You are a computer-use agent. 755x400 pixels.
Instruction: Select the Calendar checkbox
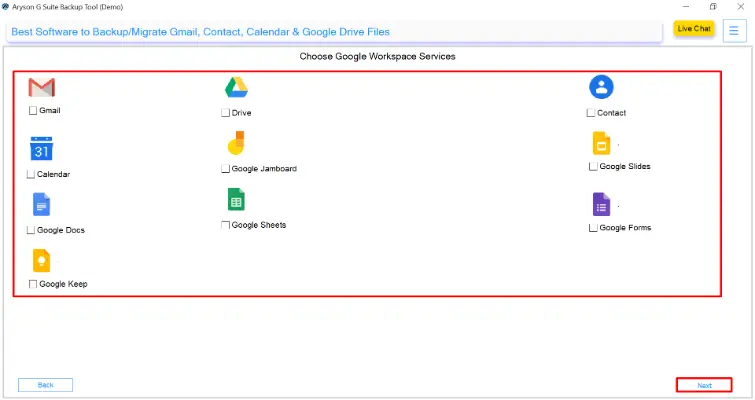tap(32, 174)
